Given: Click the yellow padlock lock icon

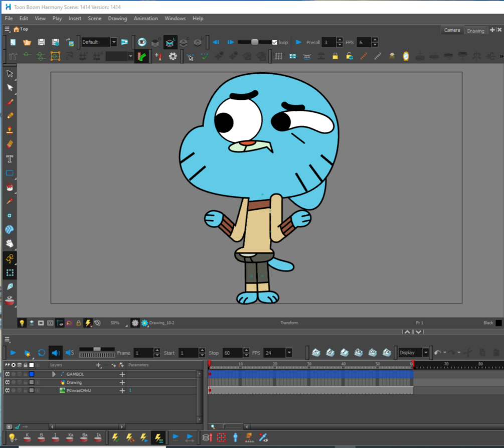Looking at the screenshot, I should click(335, 56).
